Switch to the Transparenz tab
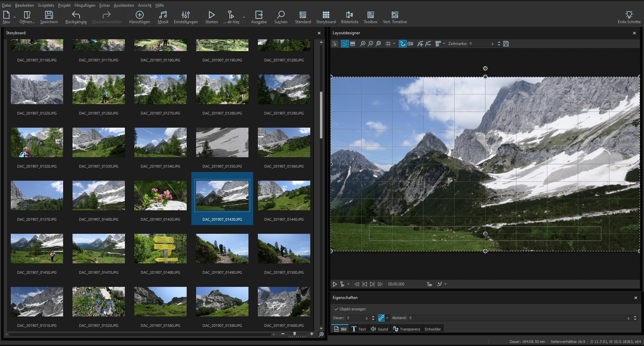 click(x=406, y=329)
